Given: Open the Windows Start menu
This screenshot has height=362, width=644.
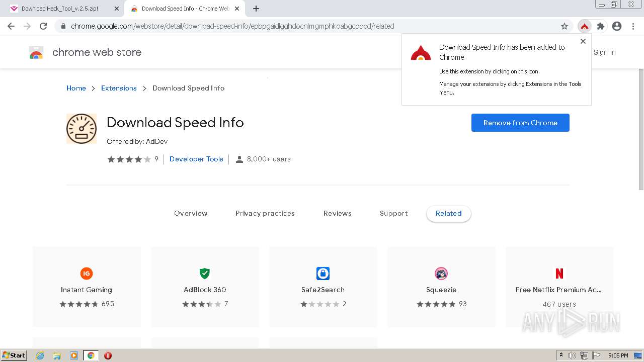Looking at the screenshot, I should 14,355.
